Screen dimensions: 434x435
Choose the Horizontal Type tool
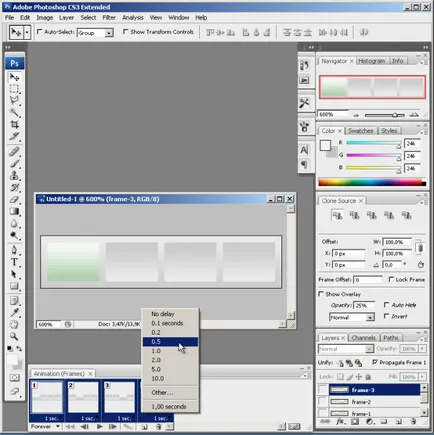(14, 262)
